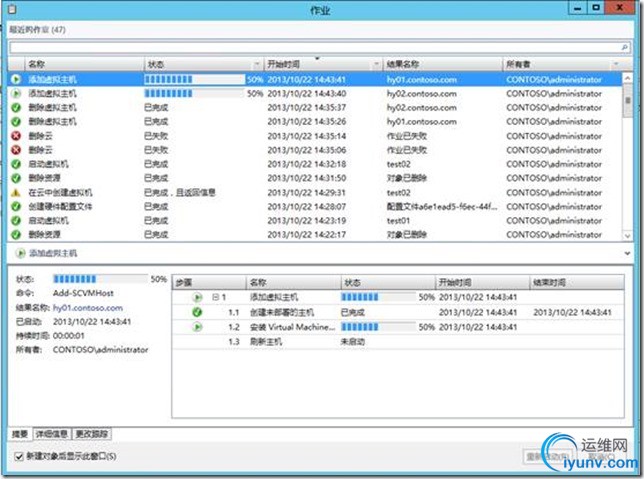Image resolution: width=644 pixels, height=479 pixels.
Task: Click green check icon of step 1.1
Action: coord(197,312)
